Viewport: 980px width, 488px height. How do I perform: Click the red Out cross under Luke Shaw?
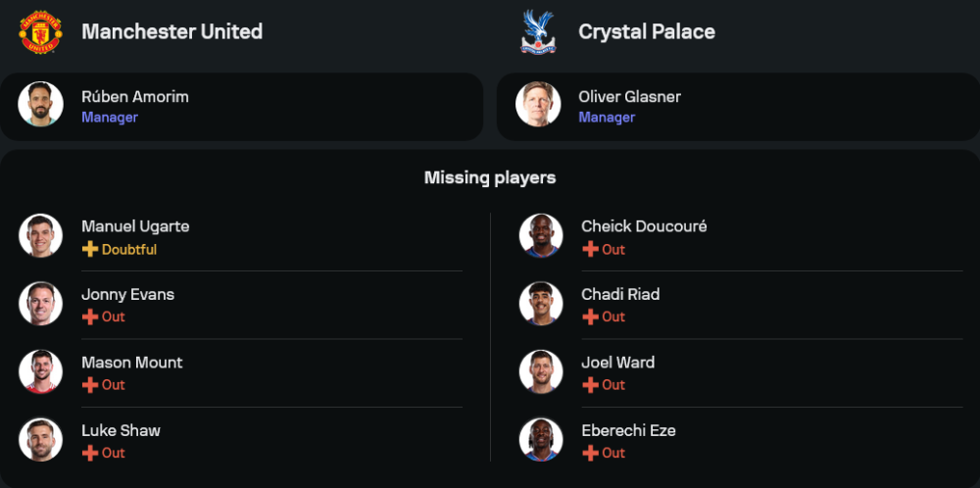pyautogui.click(x=90, y=453)
